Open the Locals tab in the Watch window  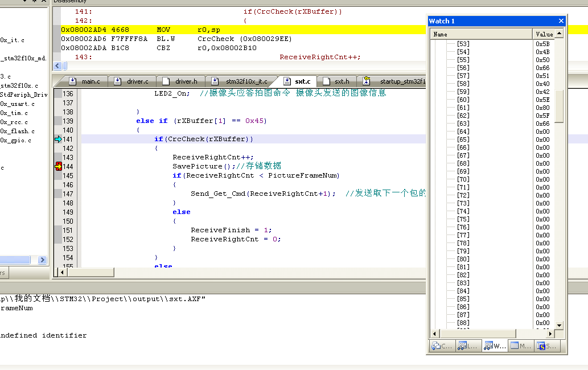[468, 346]
